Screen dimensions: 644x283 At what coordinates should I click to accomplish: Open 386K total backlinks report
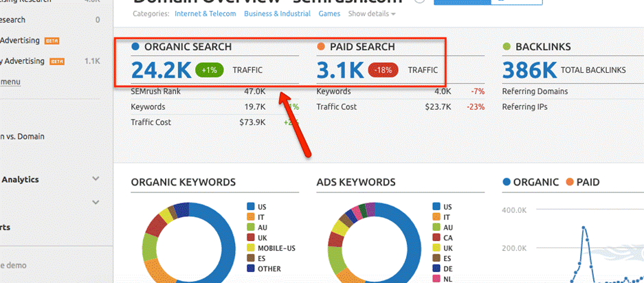point(529,70)
